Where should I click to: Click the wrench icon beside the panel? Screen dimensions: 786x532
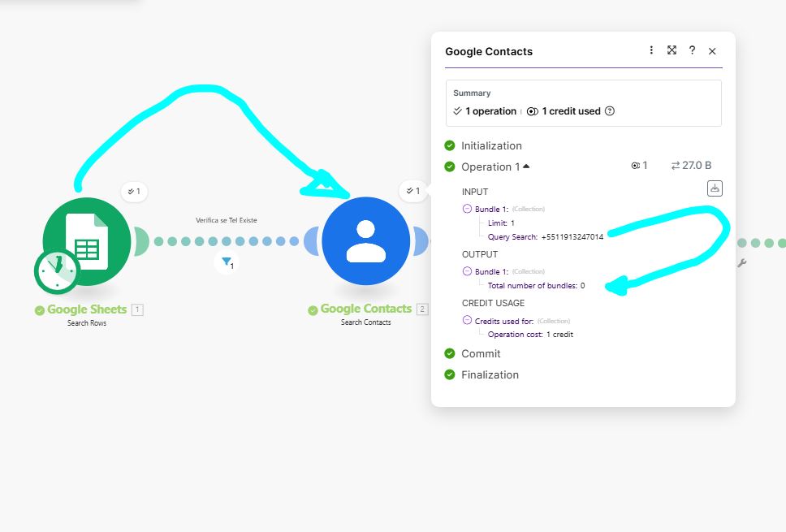click(x=742, y=262)
